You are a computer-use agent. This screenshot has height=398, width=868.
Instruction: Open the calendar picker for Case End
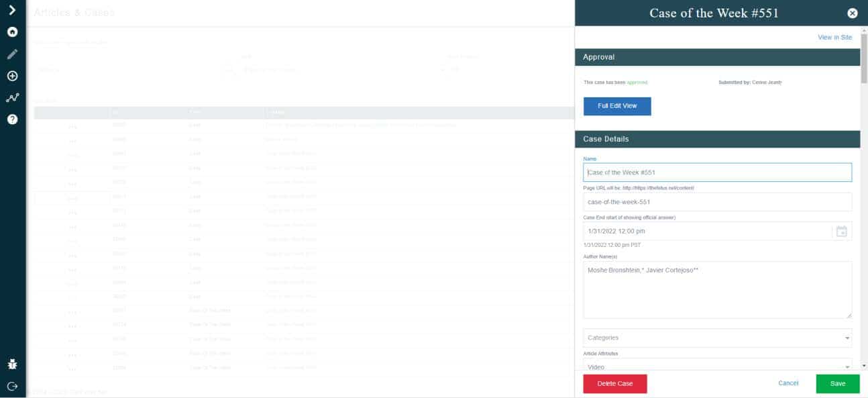point(841,232)
